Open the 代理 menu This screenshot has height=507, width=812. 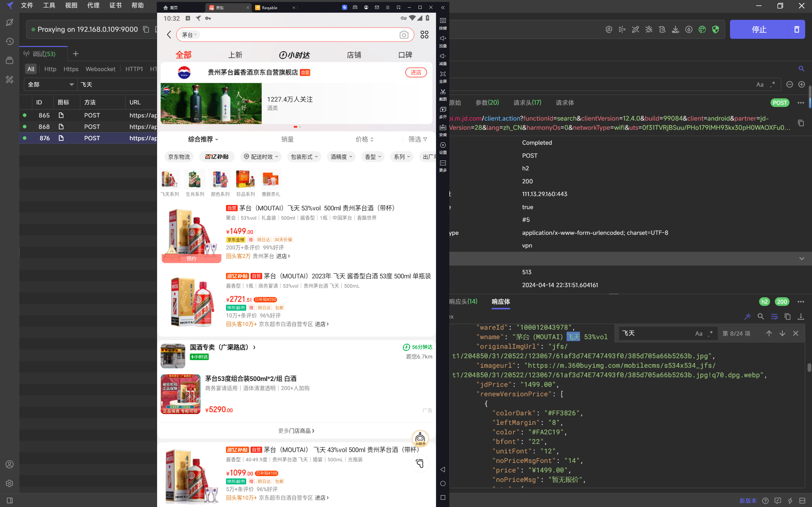[x=93, y=5]
